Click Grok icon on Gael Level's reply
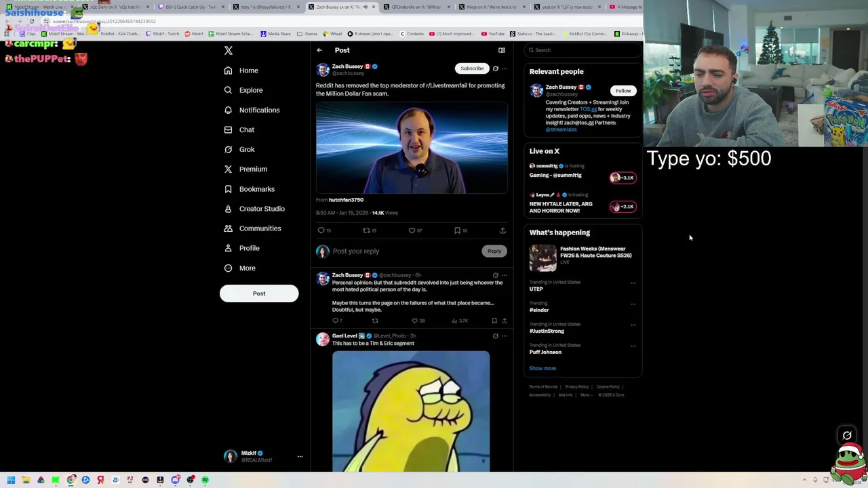Viewport: 868px width, 488px height. (496, 336)
